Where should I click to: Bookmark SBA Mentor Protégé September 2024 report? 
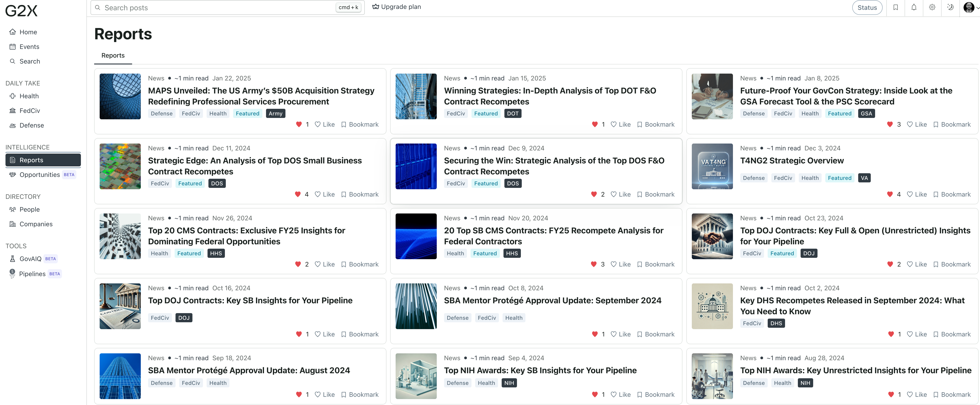[656, 334]
